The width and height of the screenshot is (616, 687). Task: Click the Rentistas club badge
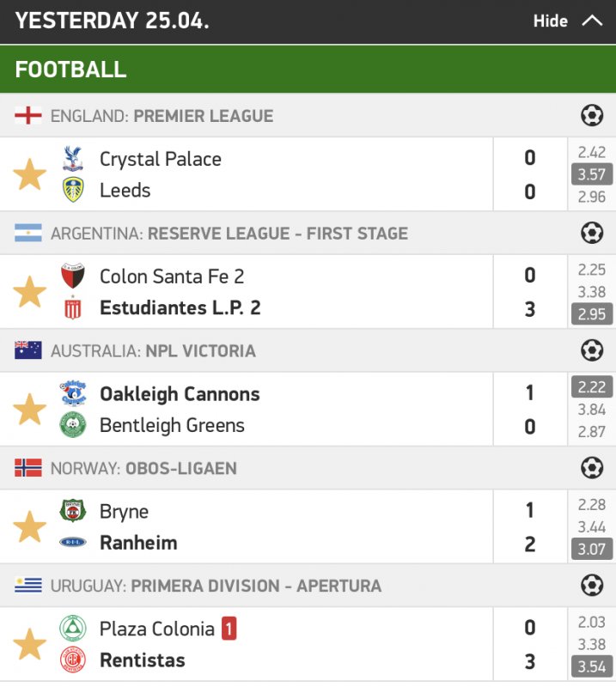pyautogui.click(x=73, y=660)
